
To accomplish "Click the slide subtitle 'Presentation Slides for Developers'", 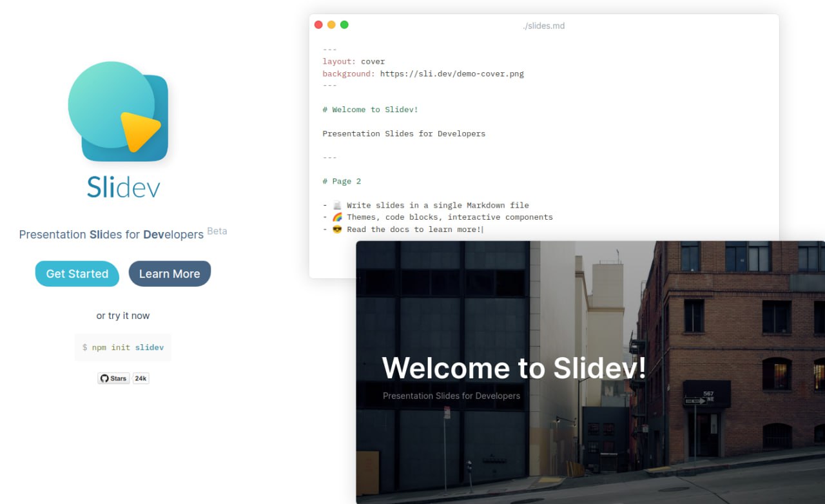I will [451, 396].
